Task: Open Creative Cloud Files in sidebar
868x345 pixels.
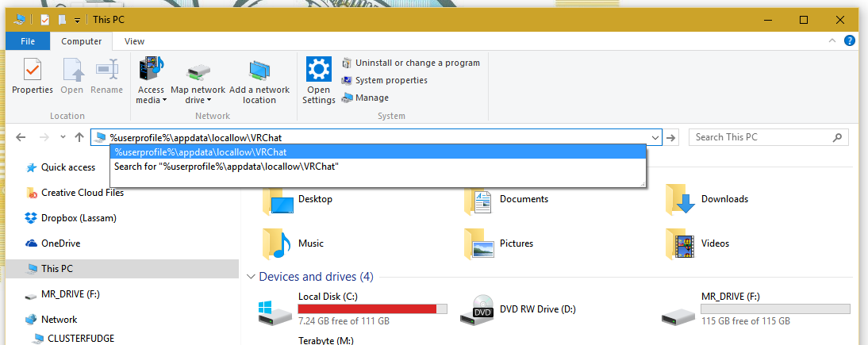Action: coord(75,193)
